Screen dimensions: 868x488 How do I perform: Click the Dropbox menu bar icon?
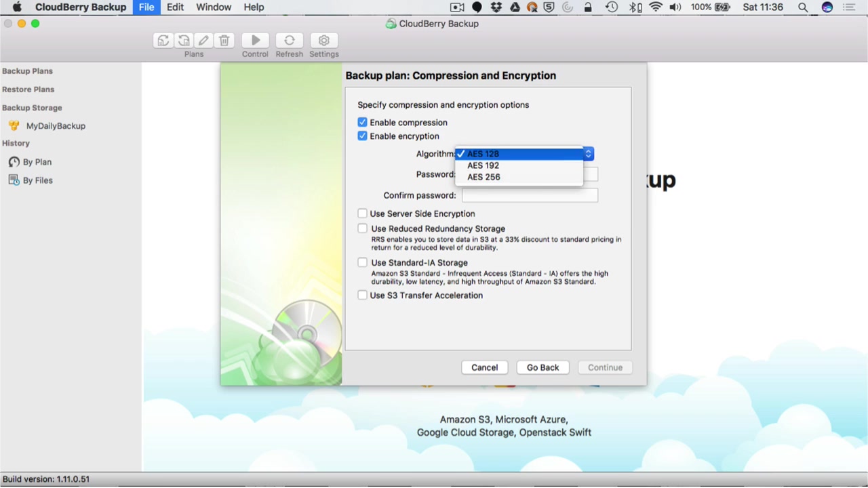[x=496, y=7]
